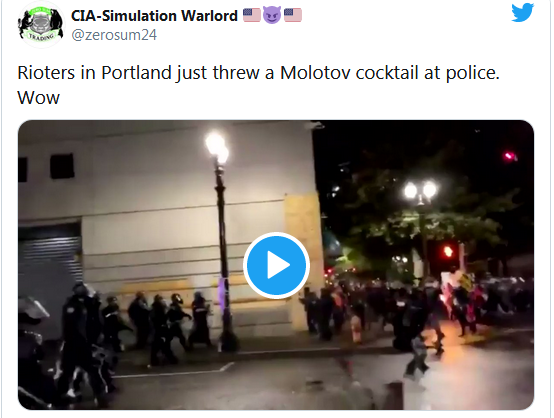554x418 pixels.
Task: Open the zerosum24 profile avatar
Action: coord(40,26)
